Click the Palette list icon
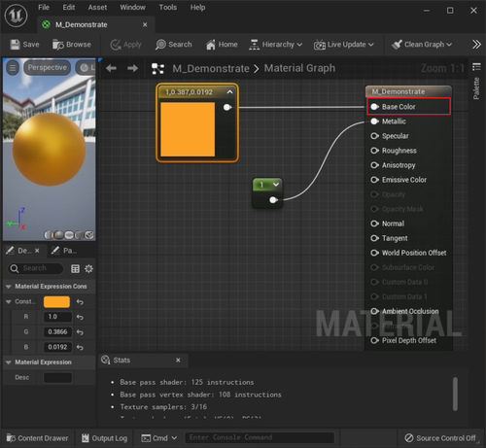This screenshot has height=448, width=486. click(x=476, y=67)
